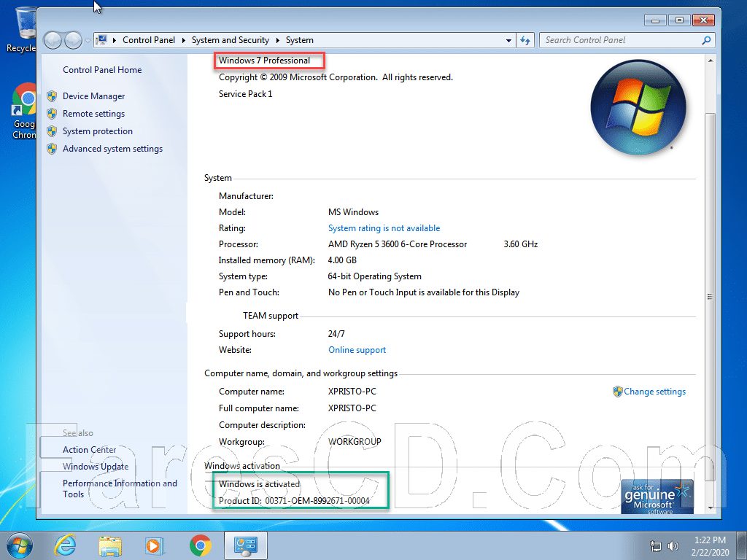Open Windows Update link
This screenshot has height=560, width=747.
[x=96, y=467]
